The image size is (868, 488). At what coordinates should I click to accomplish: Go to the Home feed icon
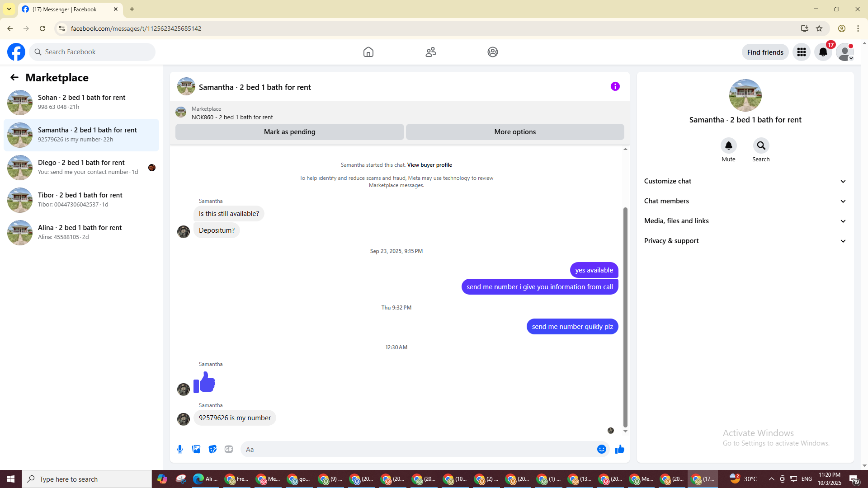pyautogui.click(x=368, y=52)
